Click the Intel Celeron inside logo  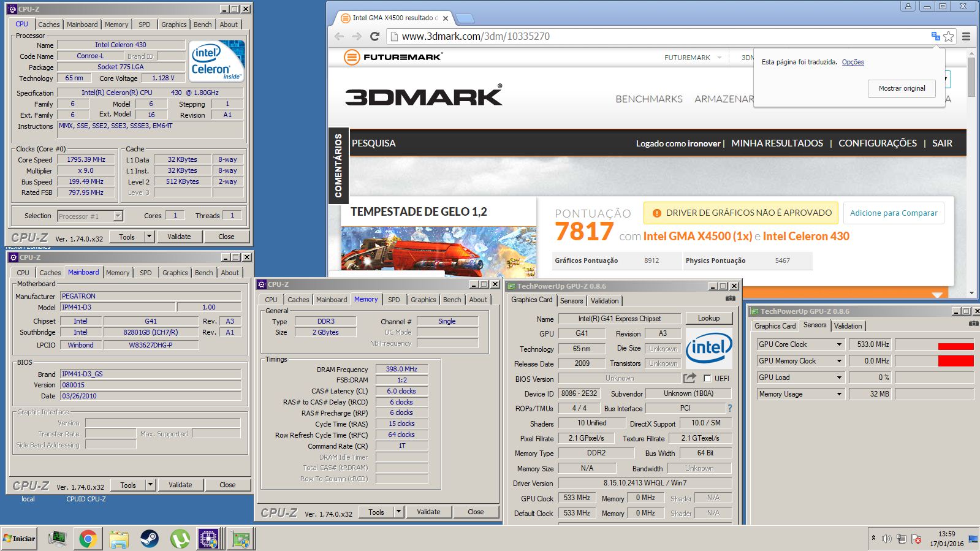217,61
